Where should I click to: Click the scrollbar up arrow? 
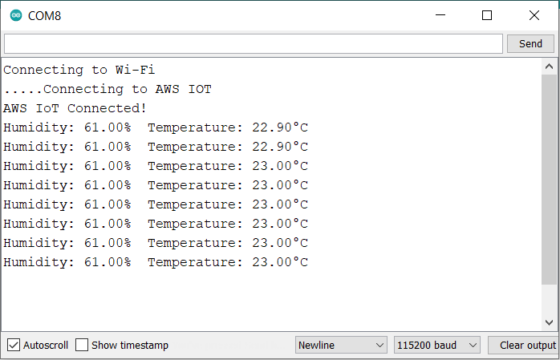pos(549,66)
